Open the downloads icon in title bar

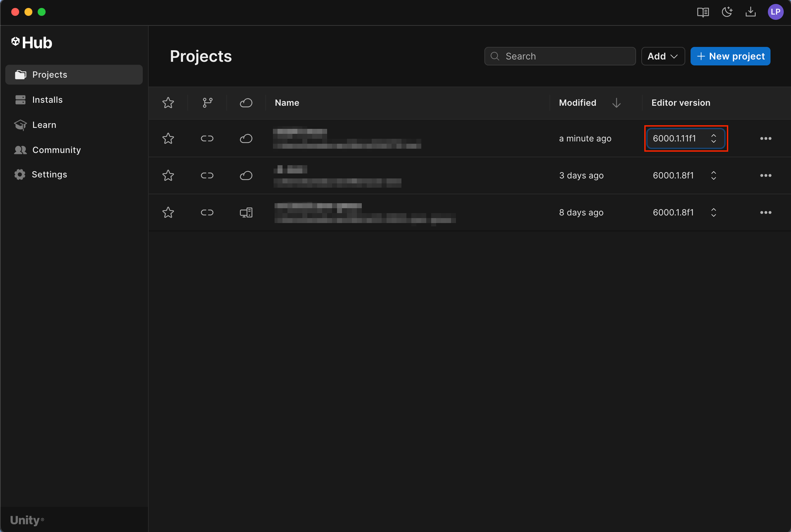(750, 12)
